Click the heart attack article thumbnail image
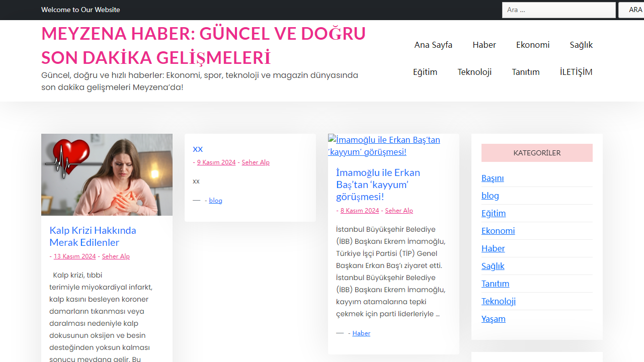 107,174
